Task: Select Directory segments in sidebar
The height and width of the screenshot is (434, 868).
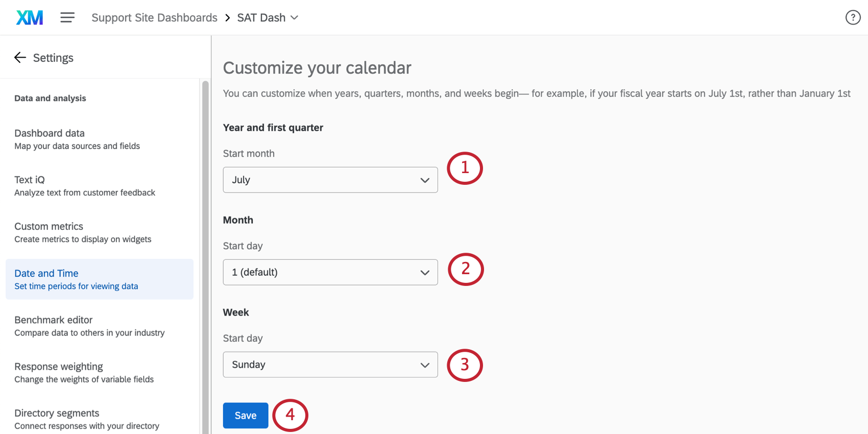Action: (57, 413)
